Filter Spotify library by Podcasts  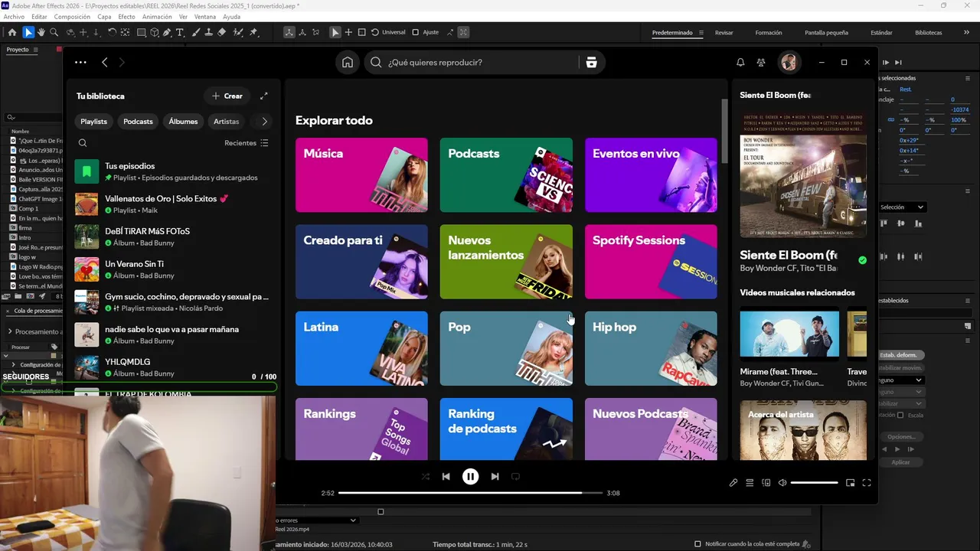click(x=138, y=122)
